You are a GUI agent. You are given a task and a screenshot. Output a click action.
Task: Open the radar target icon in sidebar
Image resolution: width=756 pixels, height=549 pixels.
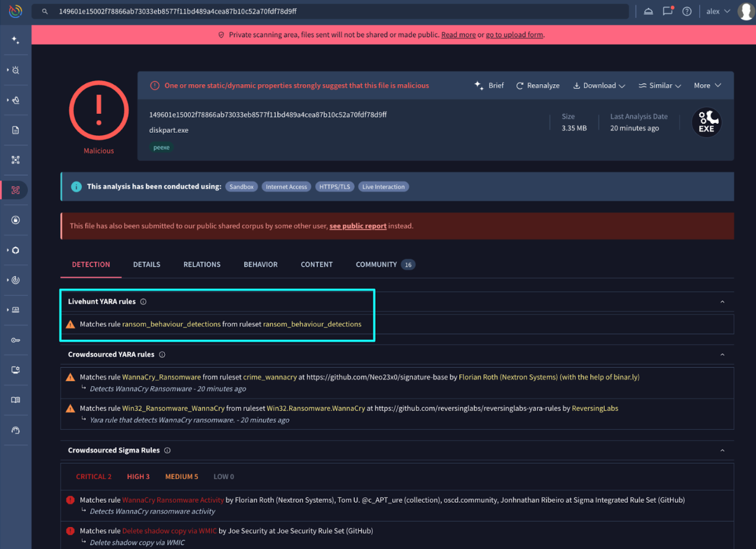pyautogui.click(x=16, y=280)
